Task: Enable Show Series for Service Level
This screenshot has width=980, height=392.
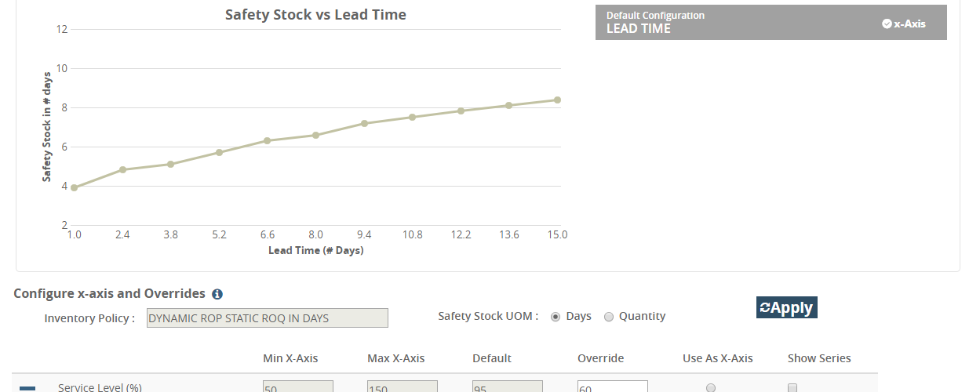Action: click(792, 387)
